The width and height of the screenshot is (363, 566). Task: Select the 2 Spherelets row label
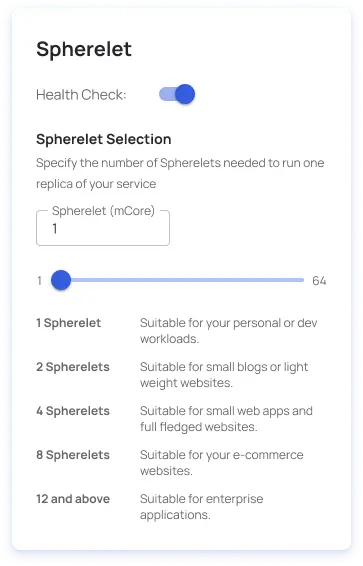pos(73,367)
